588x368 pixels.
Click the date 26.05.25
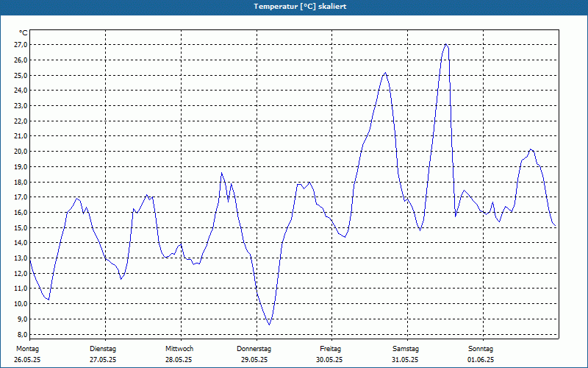(27, 360)
